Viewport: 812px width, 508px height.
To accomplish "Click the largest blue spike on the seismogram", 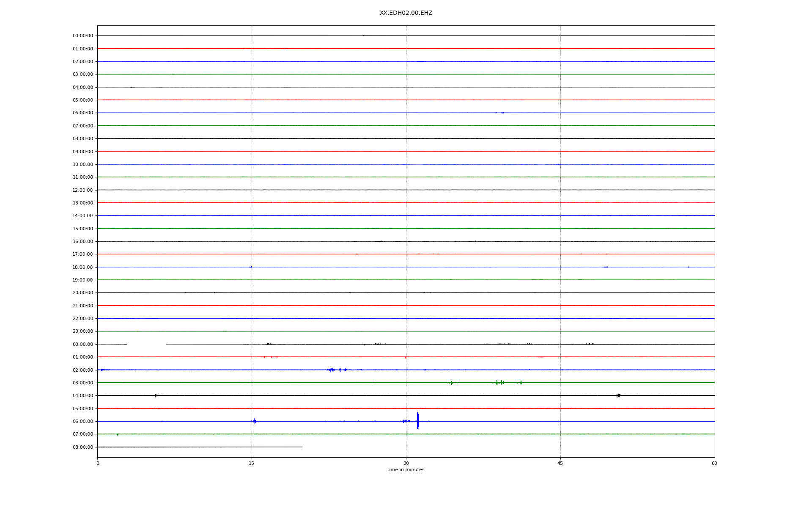I will (x=417, y=421).
